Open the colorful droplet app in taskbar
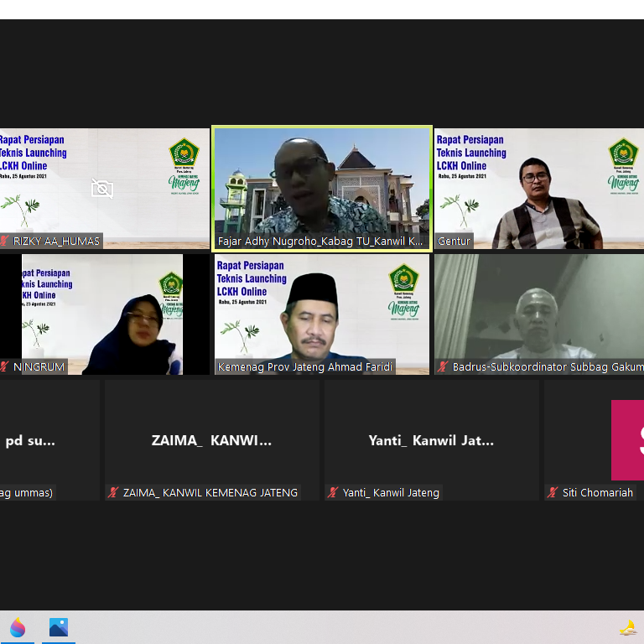The image size is (644, 644). (x=18, y=627)
